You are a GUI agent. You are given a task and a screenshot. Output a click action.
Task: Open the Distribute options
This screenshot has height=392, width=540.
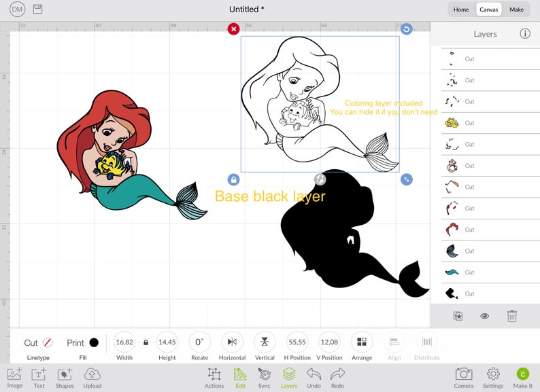click(x=426, y=342)
